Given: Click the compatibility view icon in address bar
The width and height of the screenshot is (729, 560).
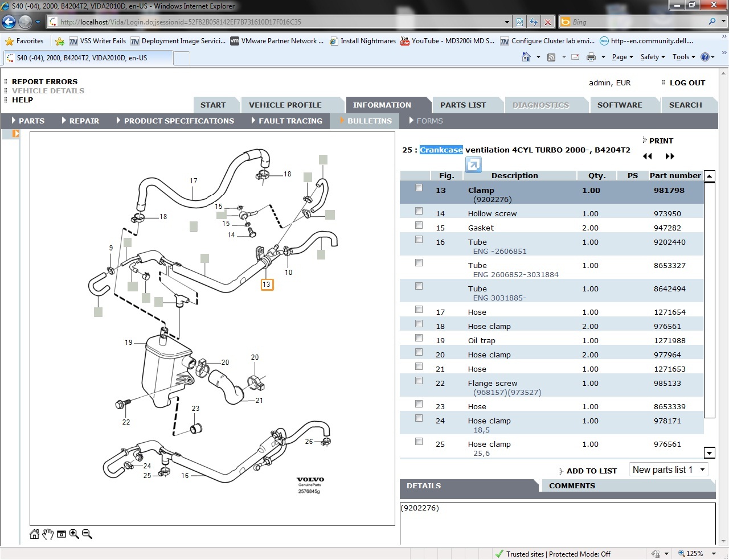Looking at the screenshot, I should [x=519, y=22].
